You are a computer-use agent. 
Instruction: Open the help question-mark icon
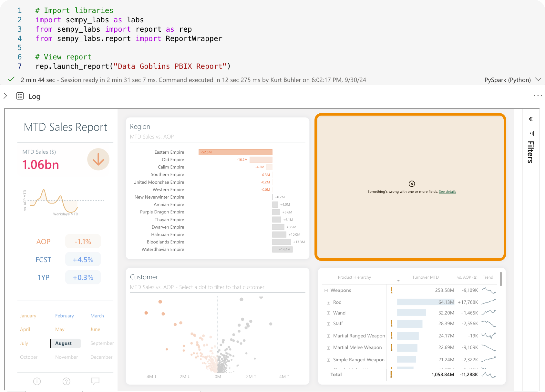click(66, 381)
